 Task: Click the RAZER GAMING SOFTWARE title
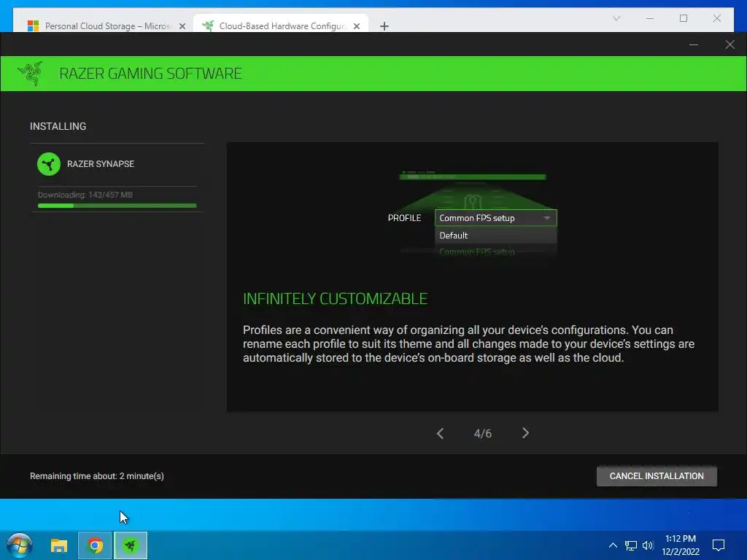150,74
